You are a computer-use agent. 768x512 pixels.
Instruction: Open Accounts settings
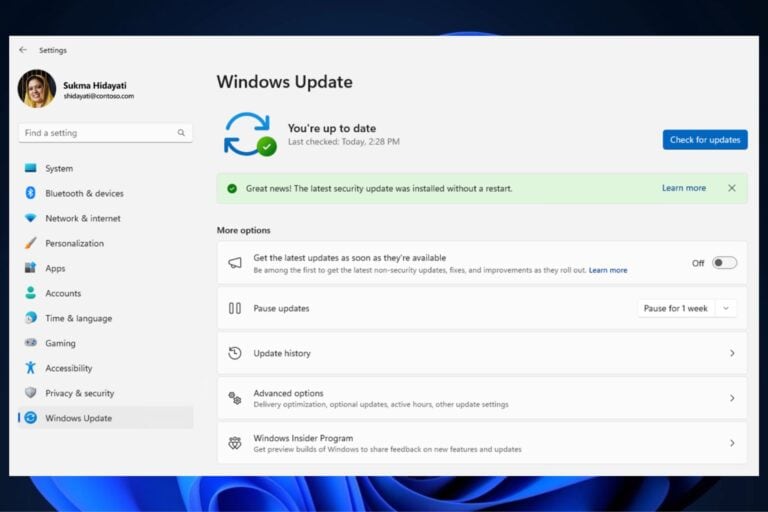coord(105,293)
